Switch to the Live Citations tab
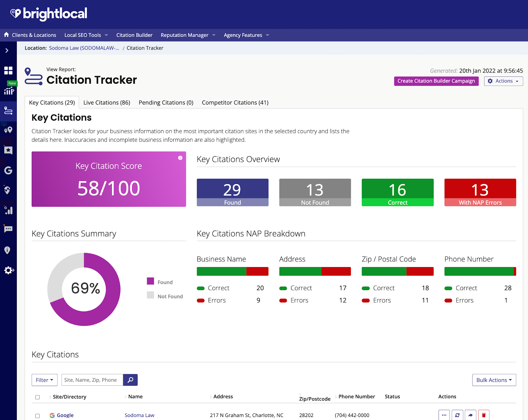Viewport: 528px width, 420px height. tap(107, 103)
